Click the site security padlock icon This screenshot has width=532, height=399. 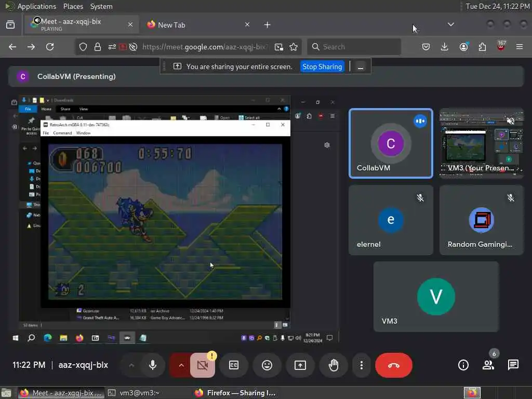click(98, 47)
